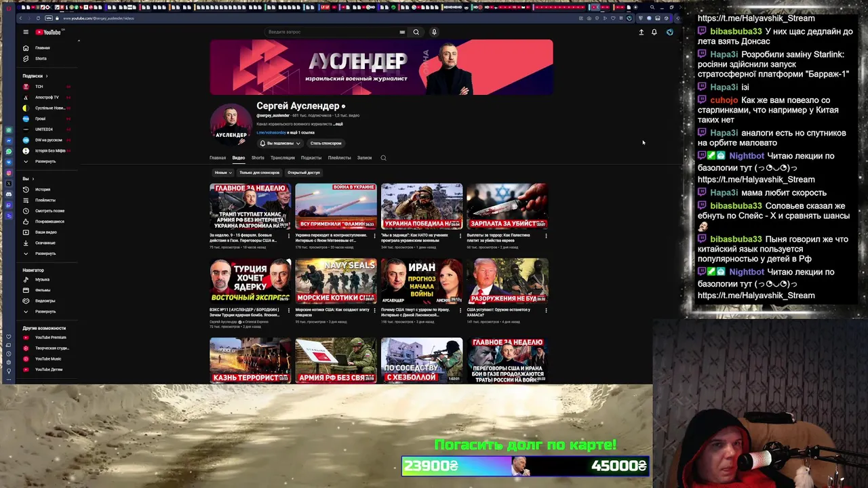Click browser address bar URL
Image resolution: width=868 pixels, height=488 pixels.
(x=99, y=18)
